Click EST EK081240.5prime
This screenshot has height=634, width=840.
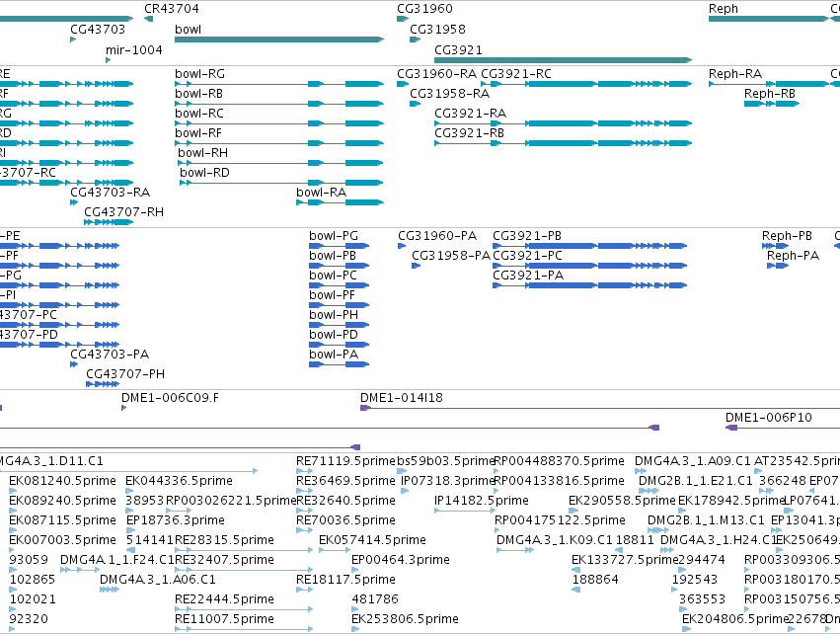(x=13, y=491)
